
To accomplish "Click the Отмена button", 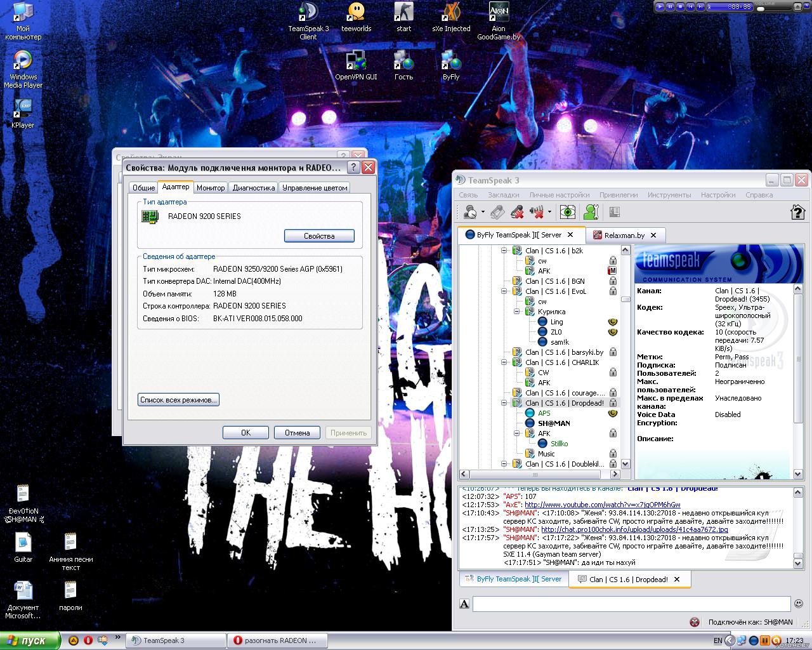I will tap(297, 433).
